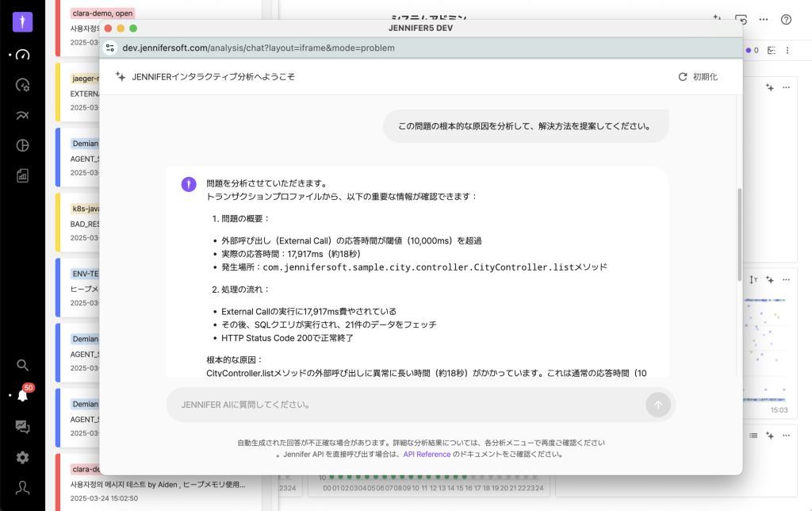The image size is (812, 511).
Task: Click the search magnifier in the sidebar
Action: [x=22, y=365]
